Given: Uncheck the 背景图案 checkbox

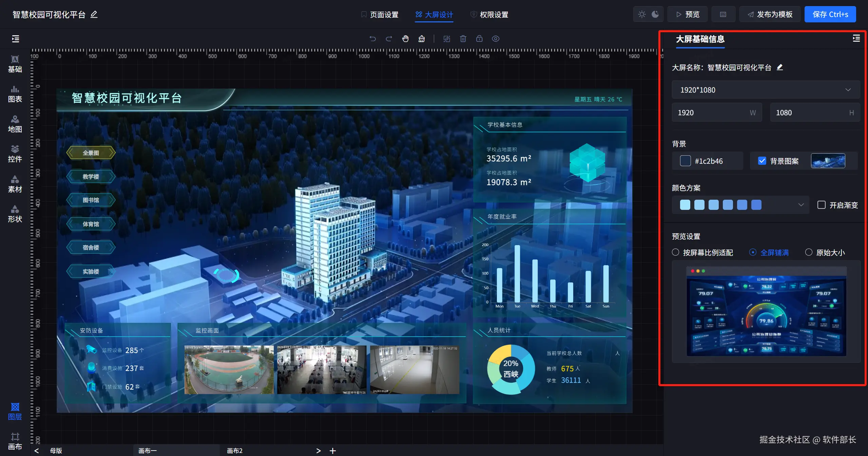Looking at the screenshot, I should tap(762, 161).
